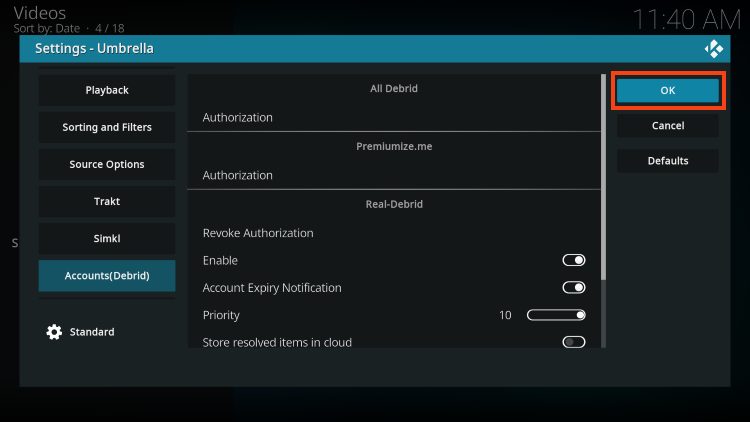The width and height of the screenshot is (750, 422).
Task: Open Sorting and Filters category
Action: point(107,127)
